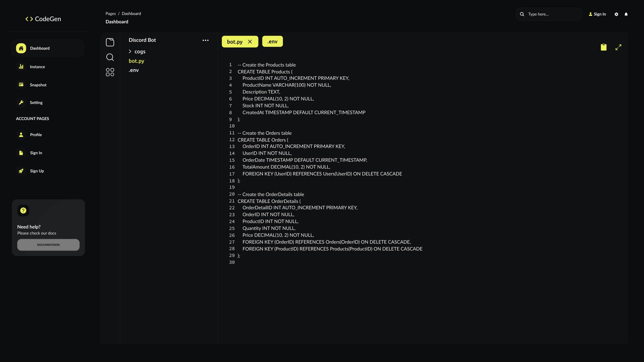The image size is (644, 362).
Task: Open Sign Up page in sidebar
Action: point(37,171)
